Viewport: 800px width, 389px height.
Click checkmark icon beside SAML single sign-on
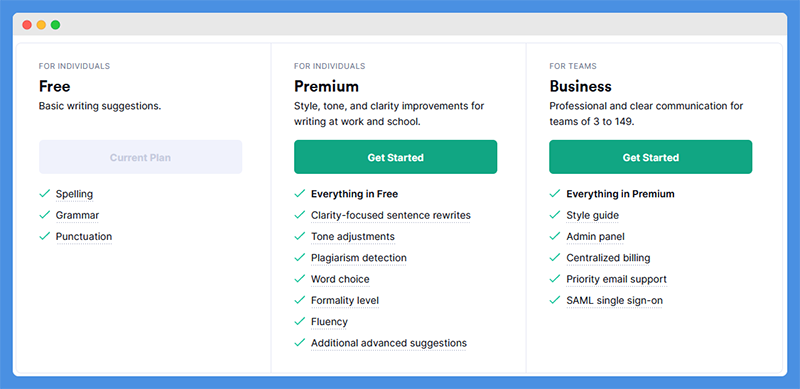(555, 300)
